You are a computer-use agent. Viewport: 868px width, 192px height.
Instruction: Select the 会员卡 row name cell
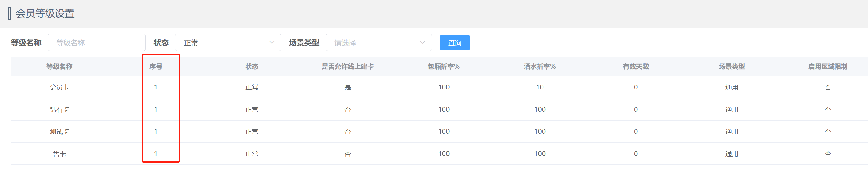(x=59, y=87)
